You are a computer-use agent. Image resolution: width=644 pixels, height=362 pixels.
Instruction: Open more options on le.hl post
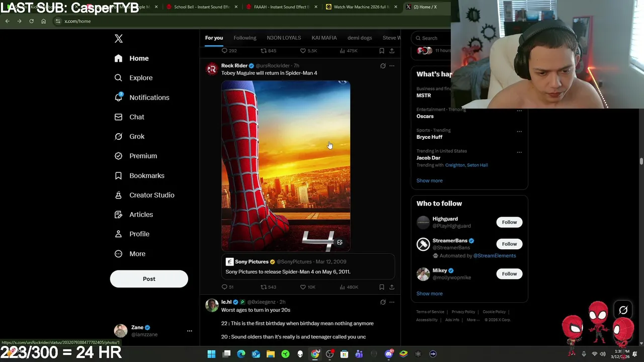[x=392, y=302]
